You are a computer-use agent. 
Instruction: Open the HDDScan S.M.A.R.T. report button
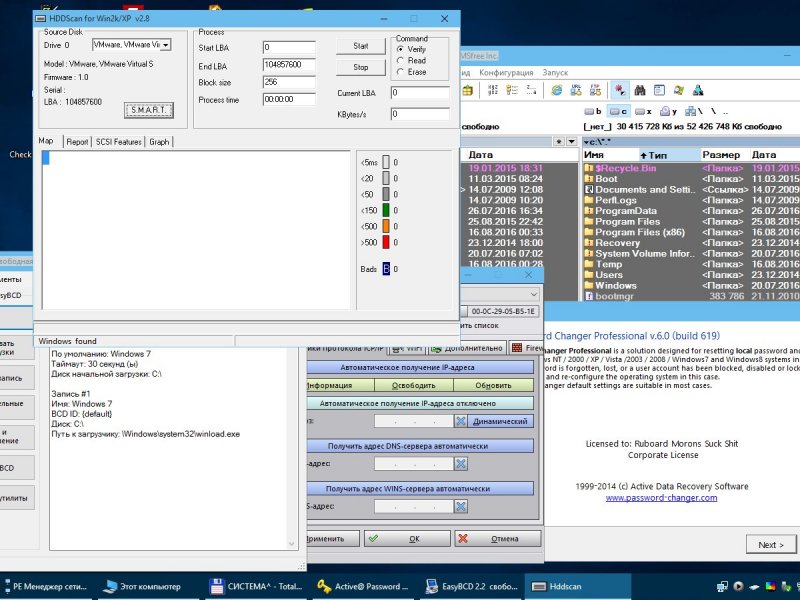pyautogui.click(x=148, y=110)
